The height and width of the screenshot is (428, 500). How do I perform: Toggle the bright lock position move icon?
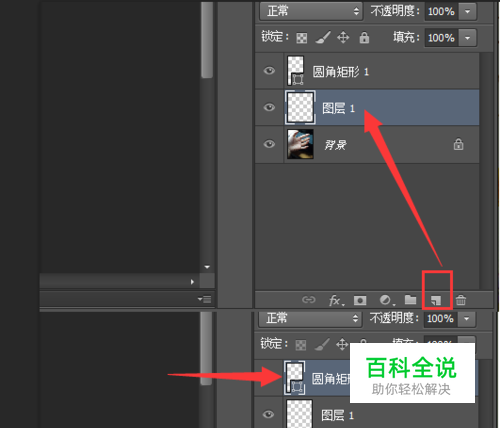coord(343,37)
